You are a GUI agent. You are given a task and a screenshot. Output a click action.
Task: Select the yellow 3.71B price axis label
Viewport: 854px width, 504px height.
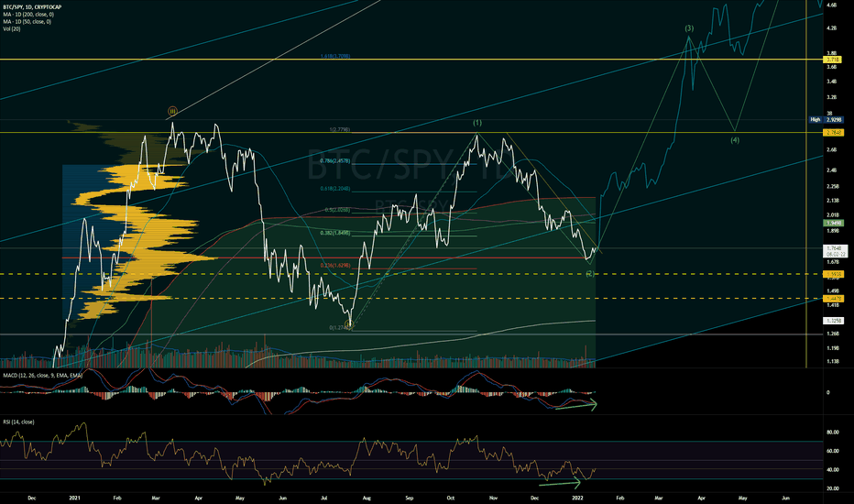pos(833,60)
